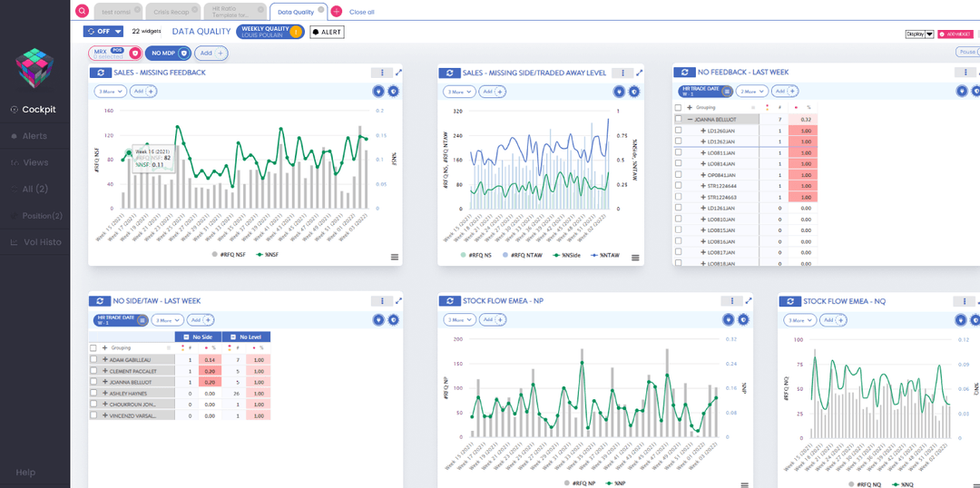Refresh the Stock Flow EMEA - NP widget
The width and height of the screenshot is (980, 488).
[450, 300]
